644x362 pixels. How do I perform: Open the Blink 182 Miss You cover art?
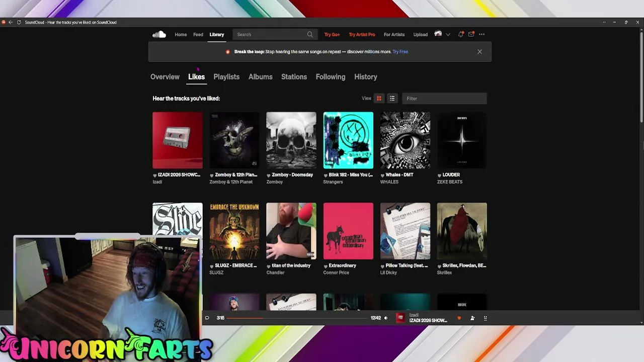point(348,140)
